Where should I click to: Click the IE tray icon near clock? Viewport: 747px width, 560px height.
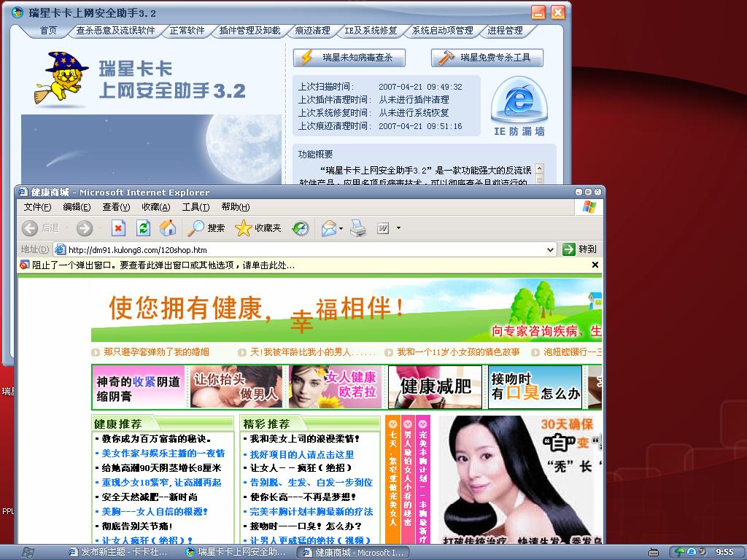click(692, 552)
